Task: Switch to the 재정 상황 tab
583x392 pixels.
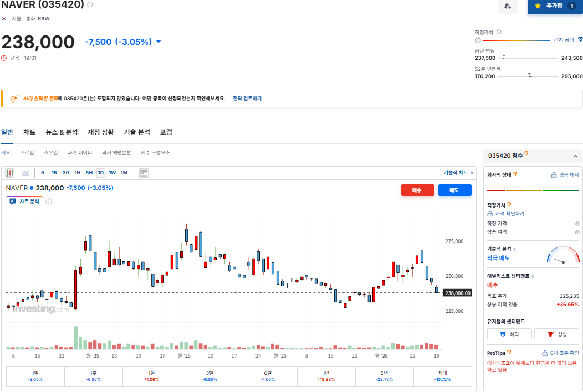Action: pos(100,132)
